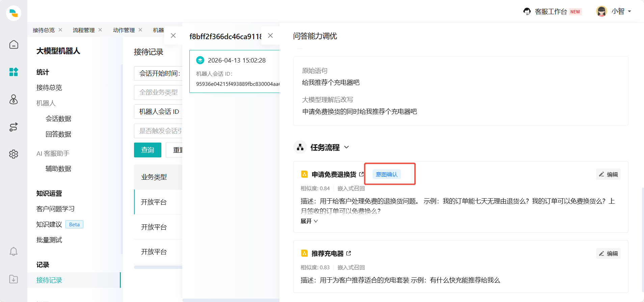The height and width of the screenshot is (302, 644).
Task: Click the 相似度: 0.83 value
Action: (315, 268)
